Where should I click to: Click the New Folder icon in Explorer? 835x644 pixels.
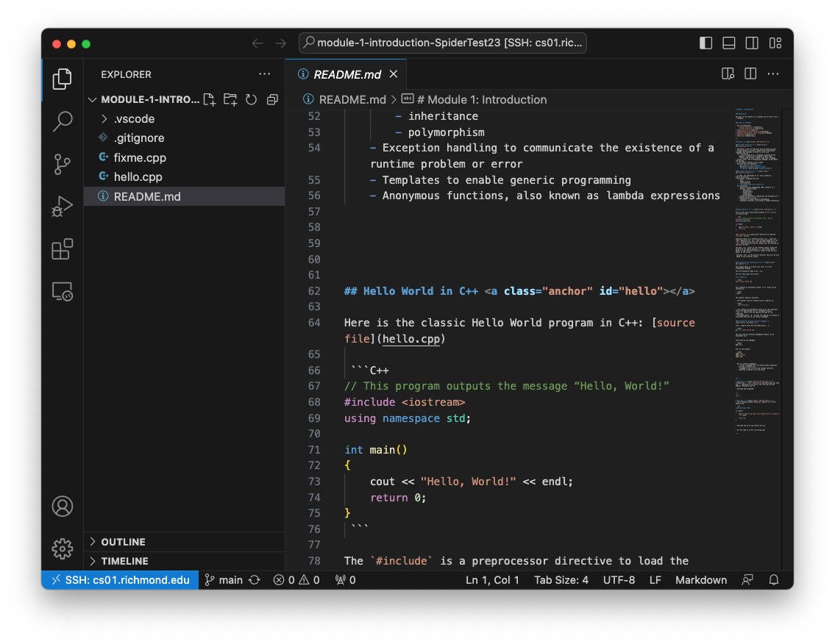pyautogui.click(x=230, y=99)
